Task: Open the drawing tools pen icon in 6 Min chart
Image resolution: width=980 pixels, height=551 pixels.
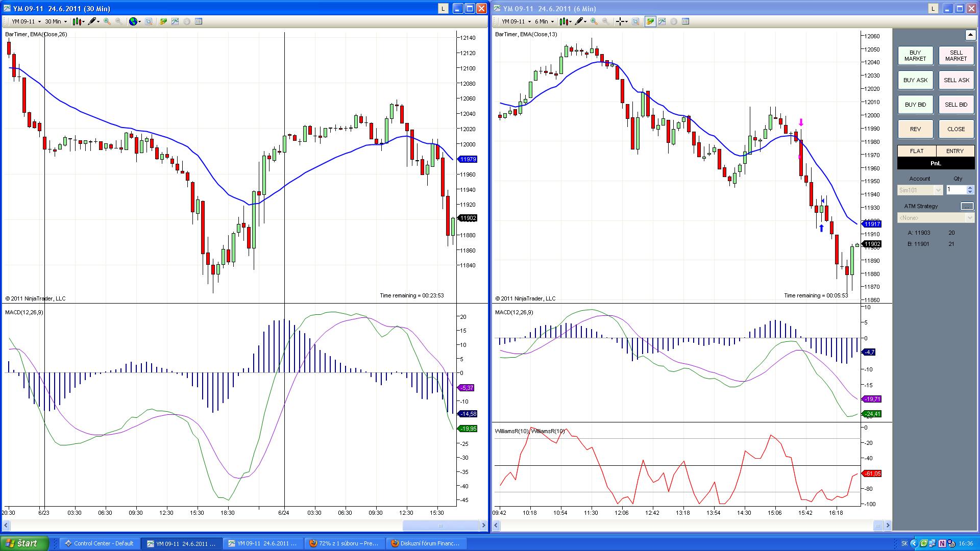Action: [x=579, y=21]
